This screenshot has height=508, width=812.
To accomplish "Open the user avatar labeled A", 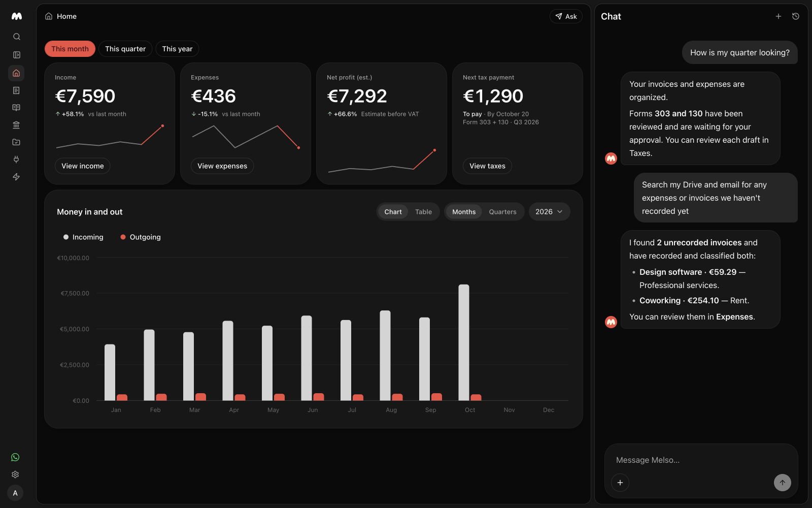I will [x=15, y=493].
